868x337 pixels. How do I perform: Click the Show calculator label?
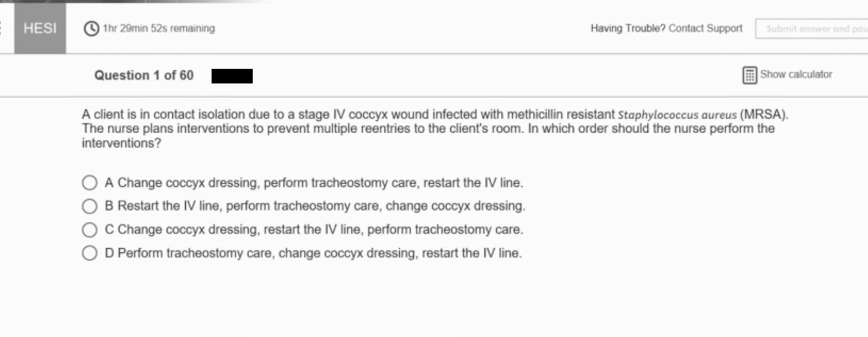tap(796, 75)
